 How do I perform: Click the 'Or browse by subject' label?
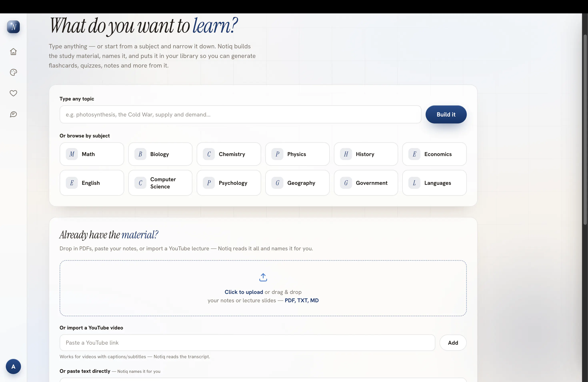point(85,136)
